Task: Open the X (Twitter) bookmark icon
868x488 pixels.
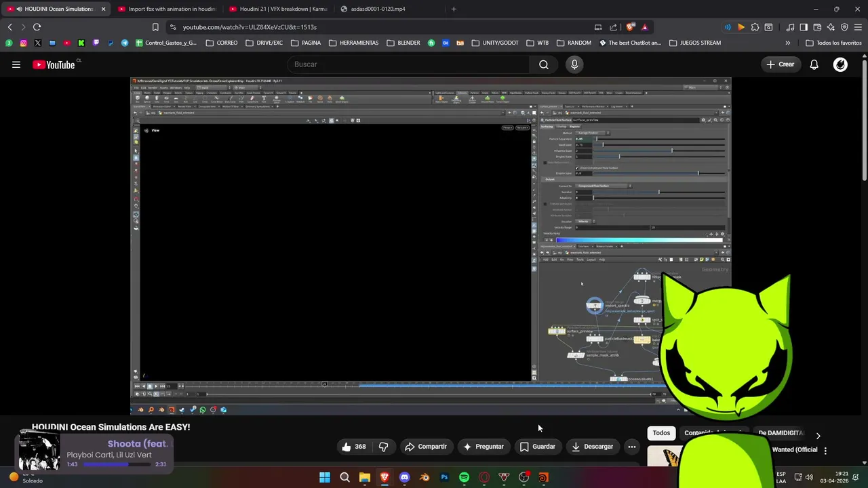Action: click(37, 43)
